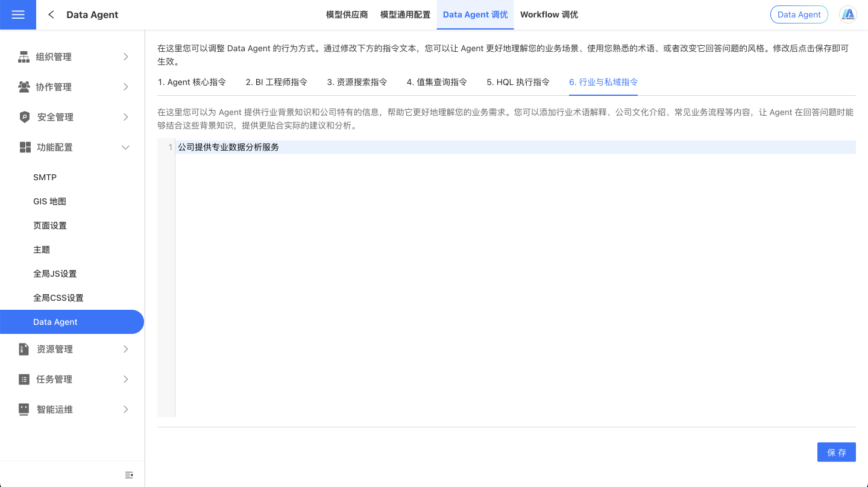Switch to the Workflow 调优 tab
868x487 pixels.
coord(549,14)
